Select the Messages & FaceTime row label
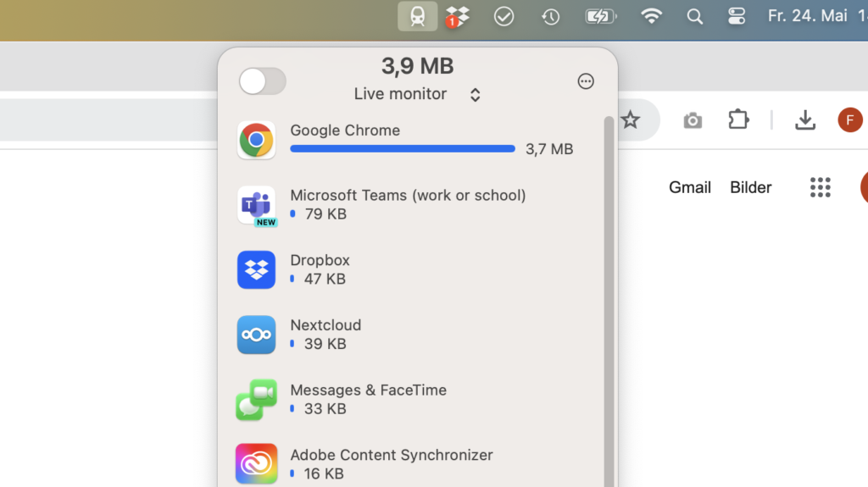Screen dimensions: 868x487 click(x=368, y=390)
